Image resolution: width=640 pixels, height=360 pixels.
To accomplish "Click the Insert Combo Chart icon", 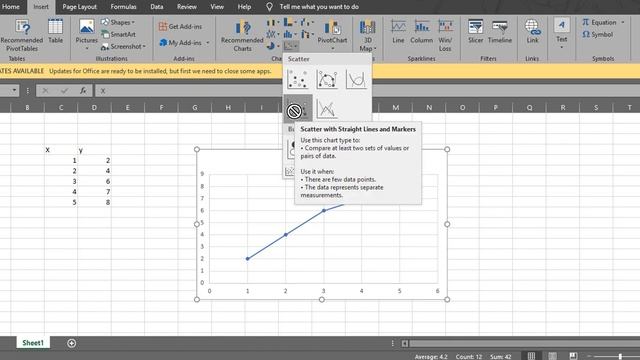I will tap(305, 34).
